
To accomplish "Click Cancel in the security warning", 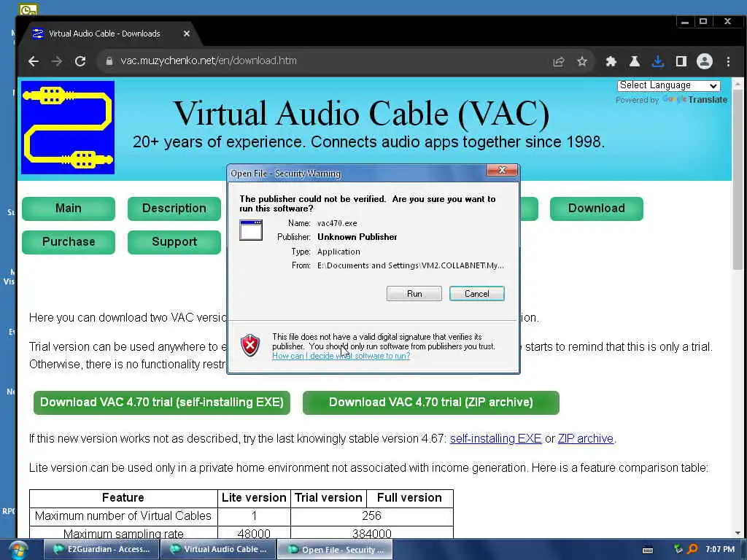I will (477, 294).
